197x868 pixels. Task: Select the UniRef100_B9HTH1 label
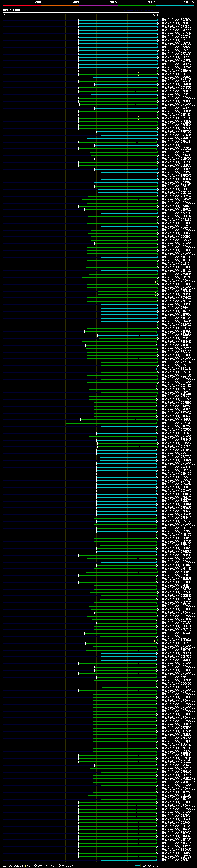pyautogui.click(x=176, y=568)
